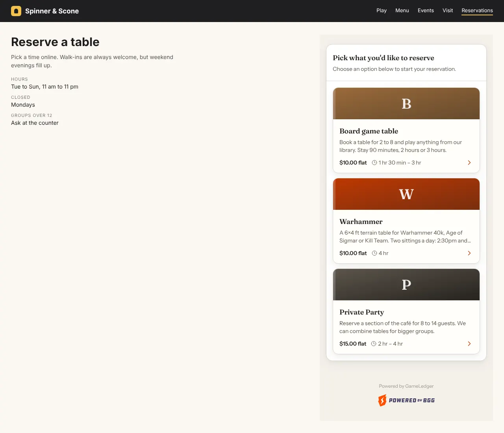Click the Private Party description text
The image size is (504, 433).
click(x=402, y=327)
